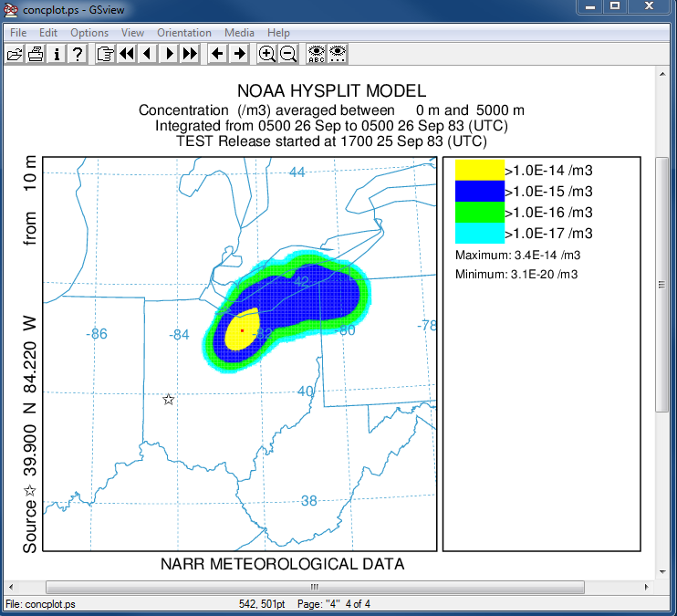Advance to next page using single-right triangle
The height and width of the screenshot is (616, 677).
click(x=169, y=54)
